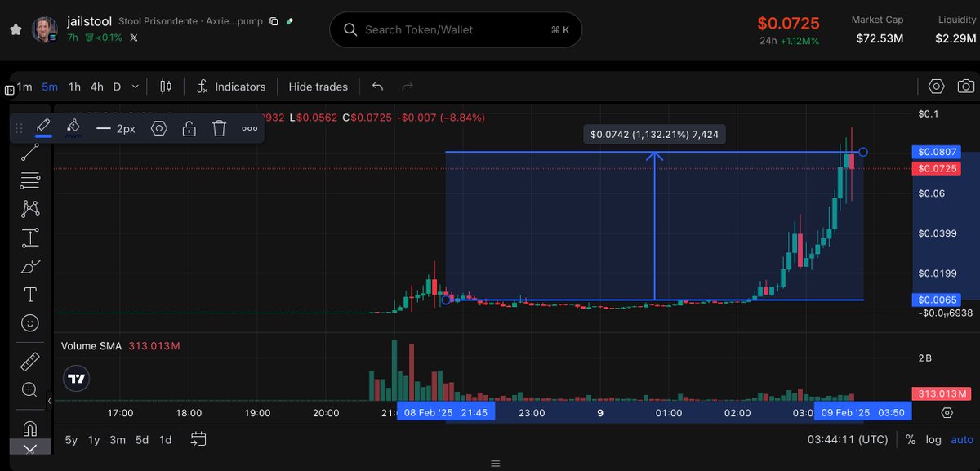Select the Measure ruler tool
Viewport: 980px width, 471px height.
pos(30,361)
